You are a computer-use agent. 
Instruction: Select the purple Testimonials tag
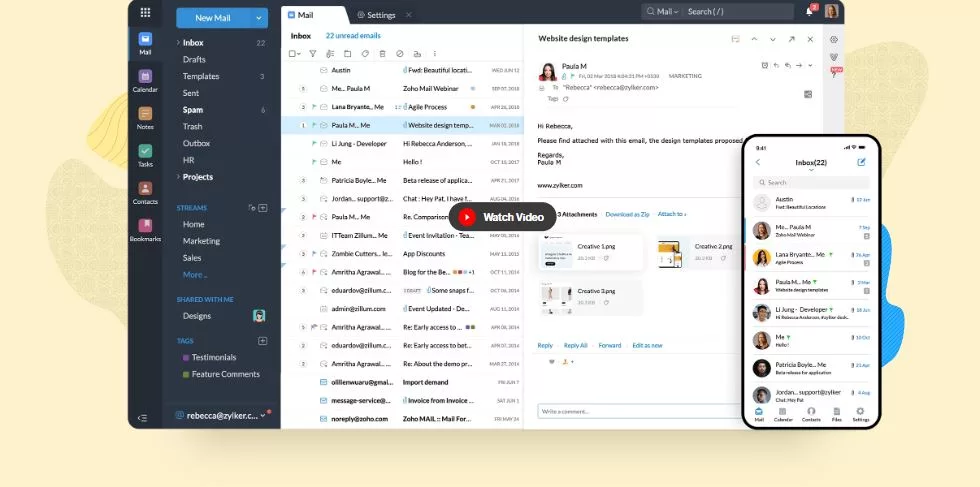[x=209, y=358]
